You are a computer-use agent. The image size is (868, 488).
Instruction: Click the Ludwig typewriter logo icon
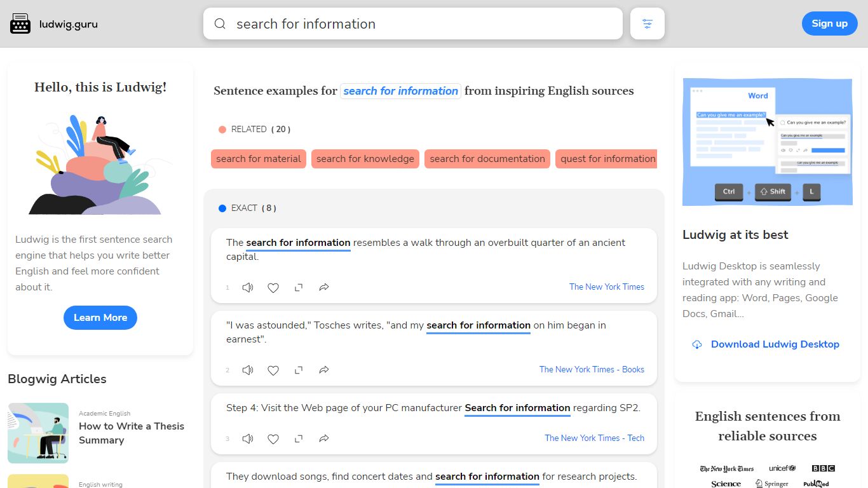coord(20,24)
